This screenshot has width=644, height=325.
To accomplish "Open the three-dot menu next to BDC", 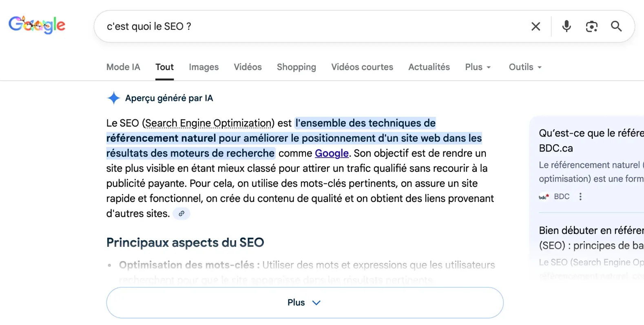I will [580, 197].
